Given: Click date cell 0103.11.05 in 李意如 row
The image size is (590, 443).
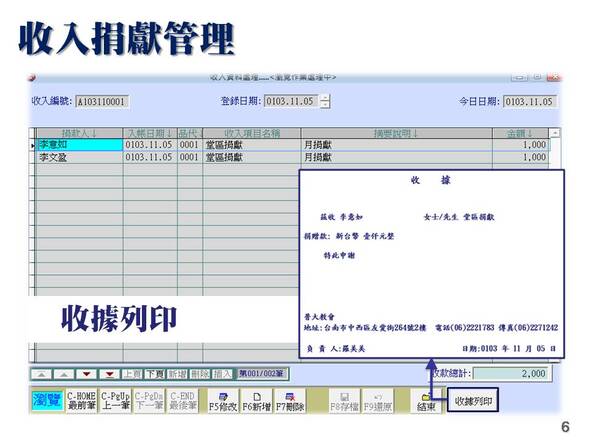Looking at the screenshot, I should click(x=150, y=145).
